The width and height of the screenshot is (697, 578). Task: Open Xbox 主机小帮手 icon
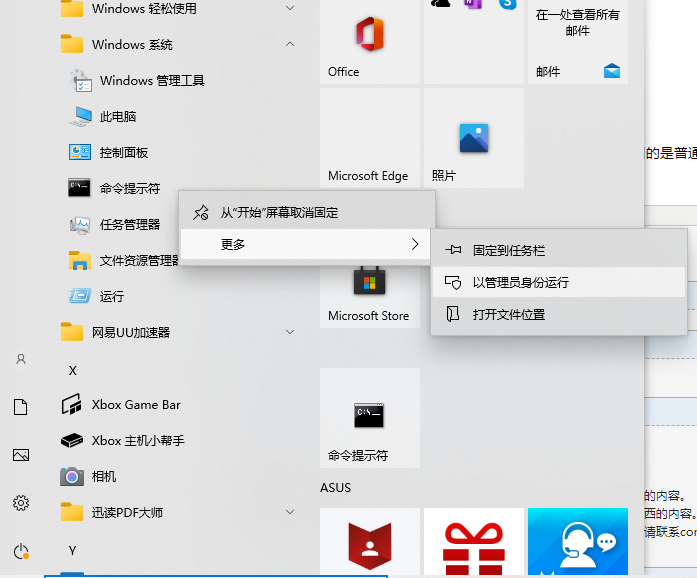click(72, 441)
